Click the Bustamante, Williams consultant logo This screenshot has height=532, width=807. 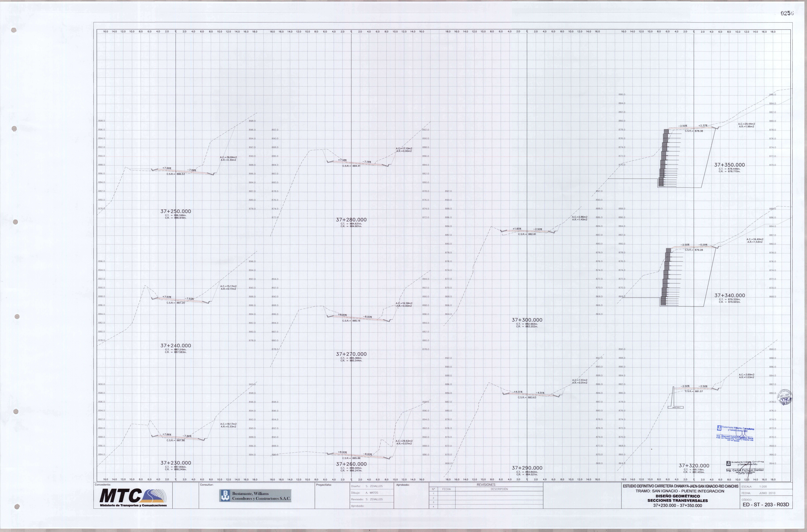point(255,496)
